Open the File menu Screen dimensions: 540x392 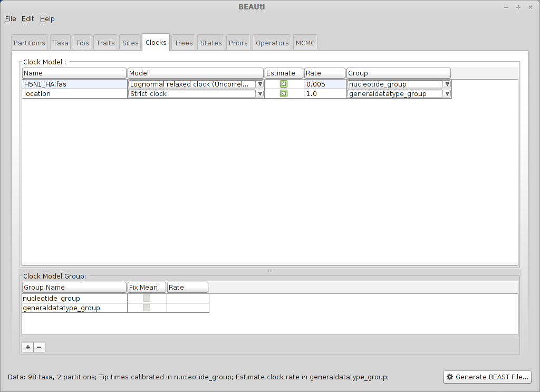(x=11, y=18)
